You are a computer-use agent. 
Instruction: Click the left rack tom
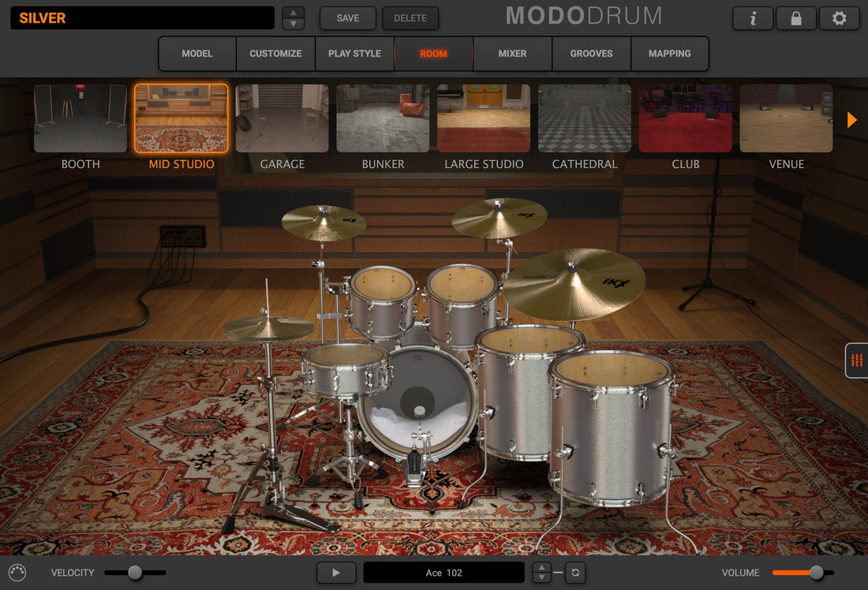pyautogui.click(x=382, y=301)
